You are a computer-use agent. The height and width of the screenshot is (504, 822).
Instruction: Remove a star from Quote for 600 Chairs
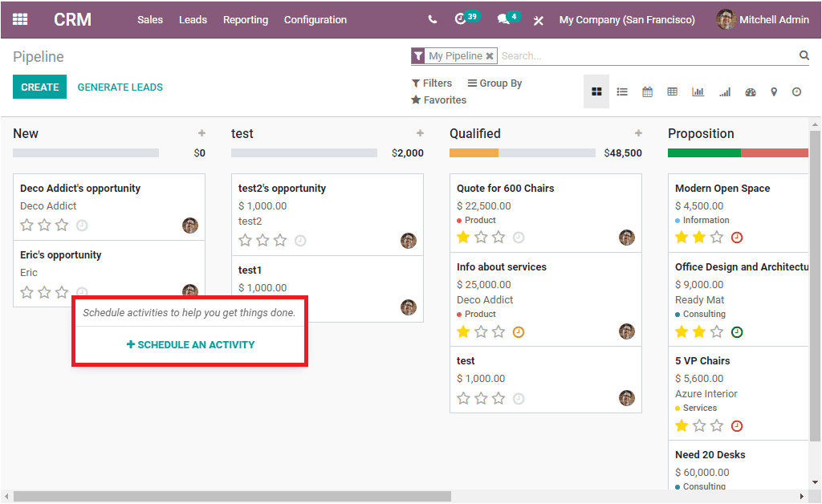click(x=463, y=237)
